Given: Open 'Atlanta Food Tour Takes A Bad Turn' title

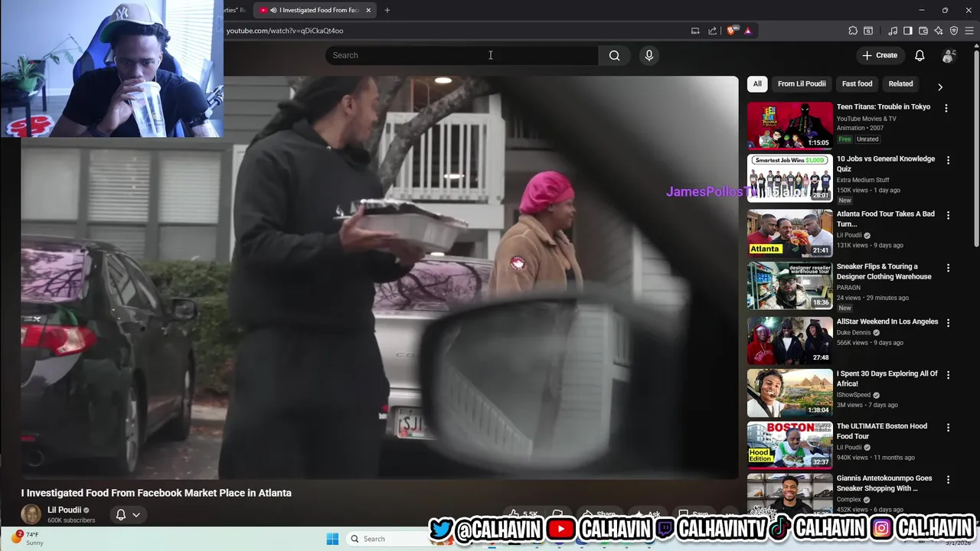Looking at the screenshot, I should click(x=886, y=219).
